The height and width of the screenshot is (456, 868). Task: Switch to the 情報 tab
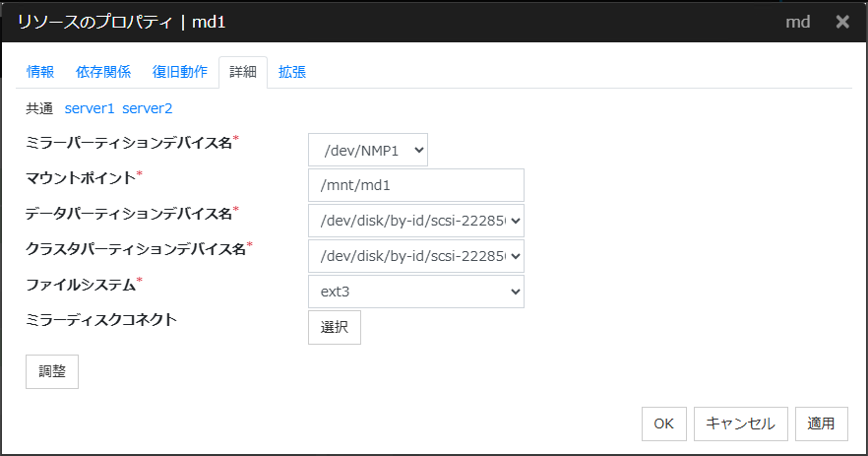(40, 72)
